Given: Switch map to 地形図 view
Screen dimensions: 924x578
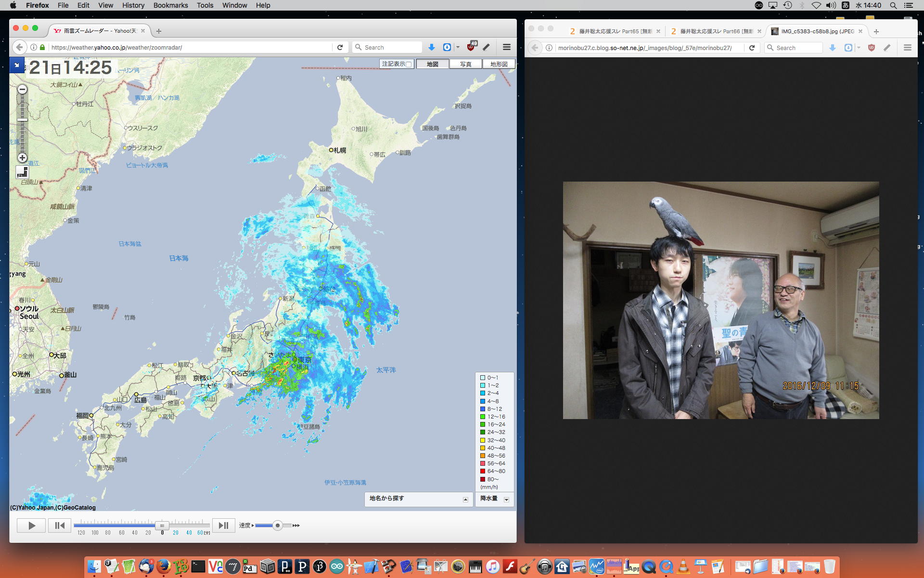Looking at the screenshot, I should click(499, 64).
